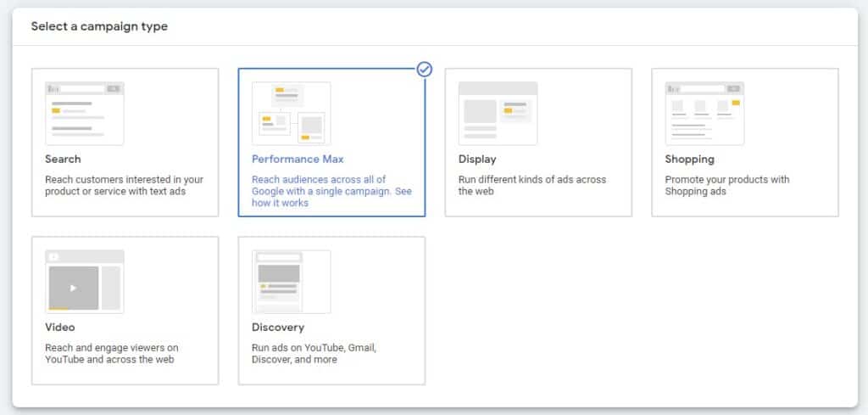This screenshot has width=868, height=415.
Task: Pick the Display campaign type title
Action: [477, 160]
